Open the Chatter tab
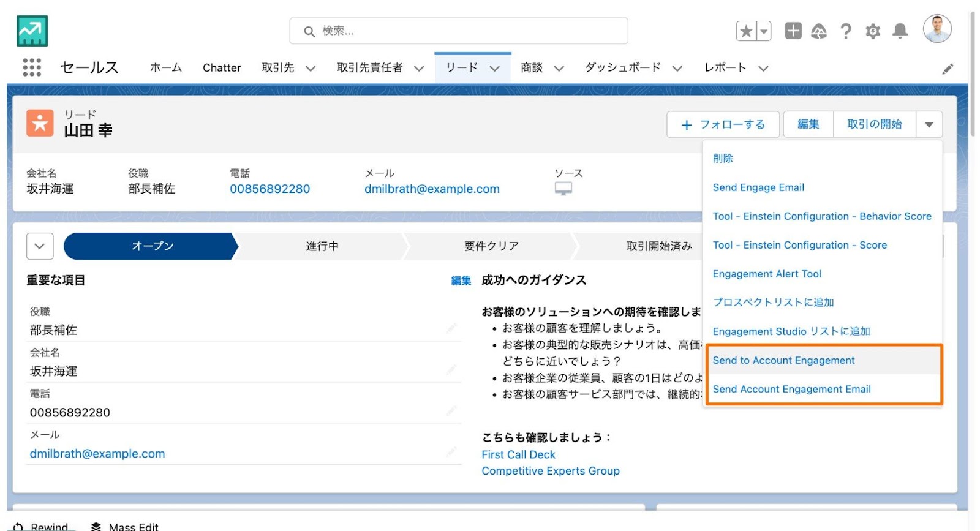Screen dimensions: 980x531 click(222, 67)
